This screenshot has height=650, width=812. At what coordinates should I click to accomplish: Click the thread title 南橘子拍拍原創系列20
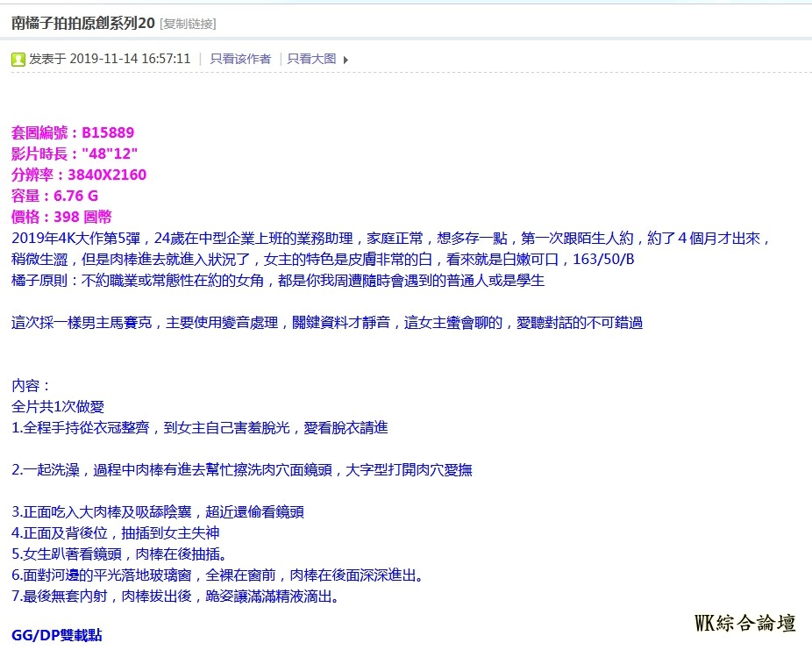[83, 23]
